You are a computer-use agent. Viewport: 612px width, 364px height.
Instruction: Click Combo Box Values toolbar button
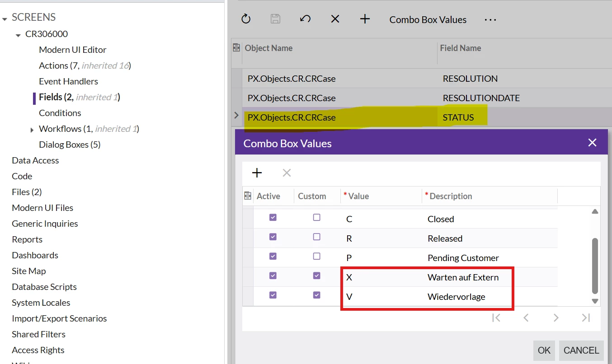(x=428, y=20)
